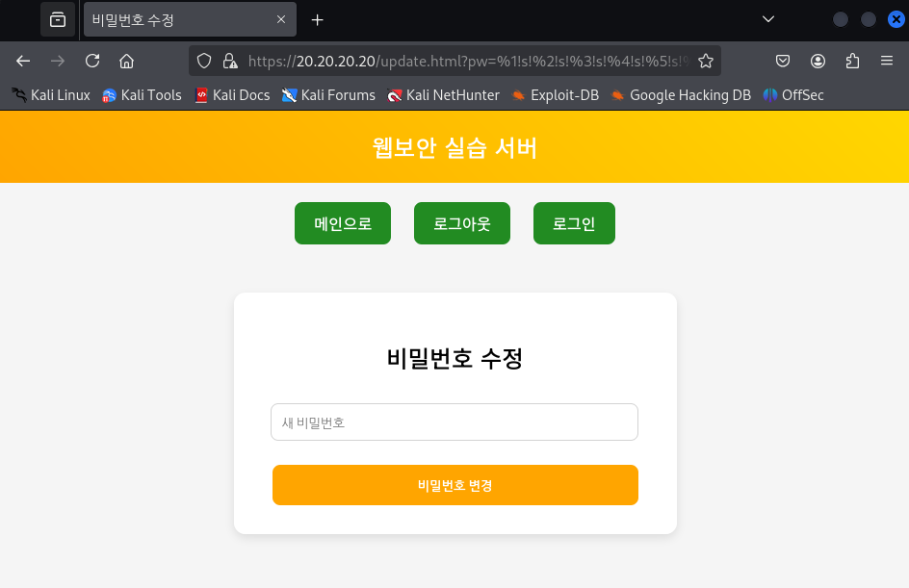Open the Kali Docs bookmark

232,95
